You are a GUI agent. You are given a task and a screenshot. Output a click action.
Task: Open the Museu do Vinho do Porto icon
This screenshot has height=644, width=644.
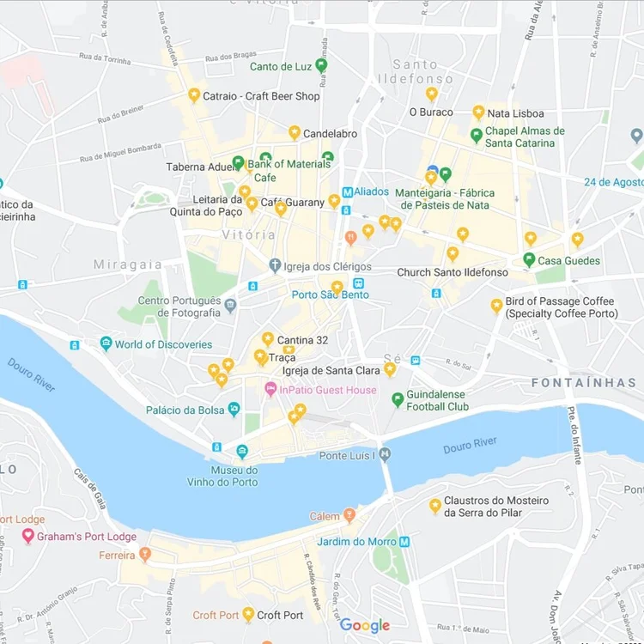[x=242, y=452]
